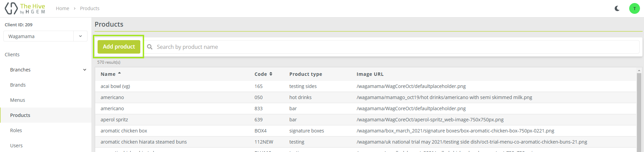Sort by Code column arrows
The image size is (644, 152).
[271, 74]
